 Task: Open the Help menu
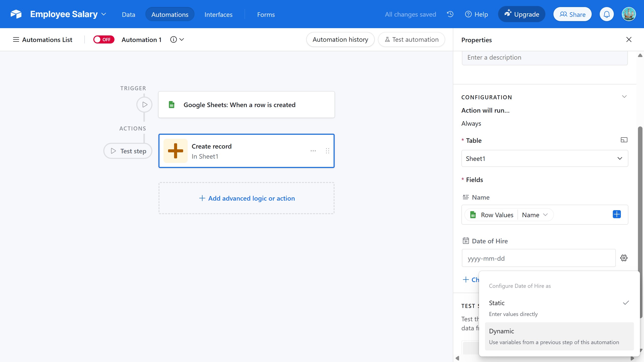[x=476, y=14]
